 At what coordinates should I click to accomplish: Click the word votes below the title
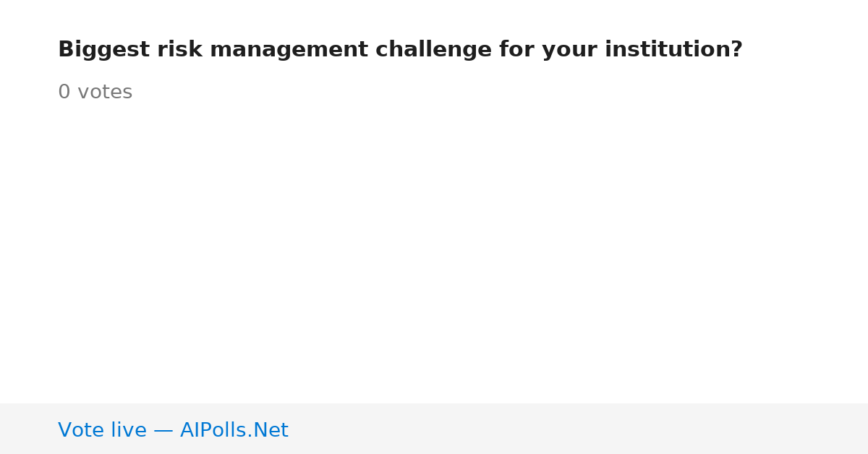point(105,93)
